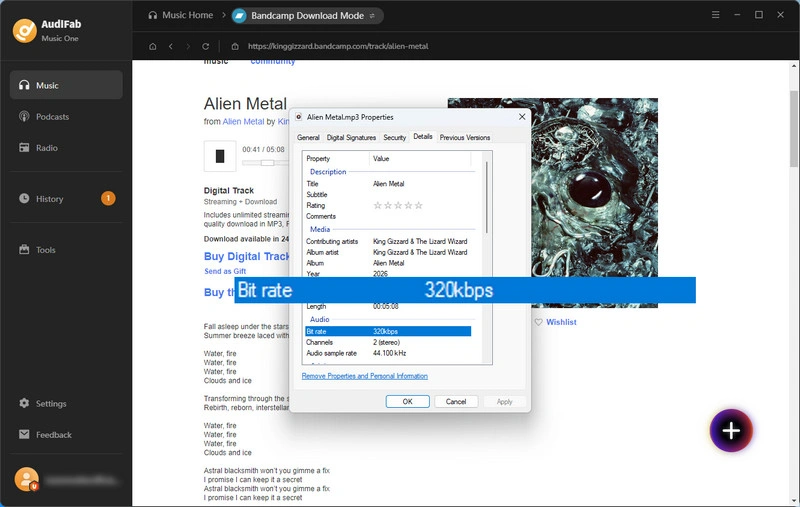
Task: Click the track playback progress slider
Action: coord(265,163)
